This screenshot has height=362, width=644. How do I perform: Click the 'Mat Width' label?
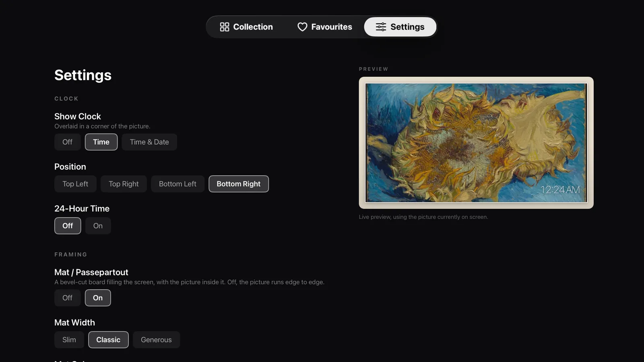pos(75,323)
